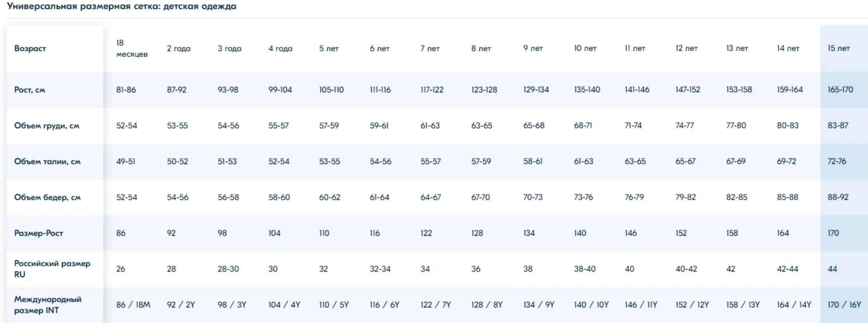Click height value '117-122'
The height and width of the screenshot is (323, 868).
(432, 90)
